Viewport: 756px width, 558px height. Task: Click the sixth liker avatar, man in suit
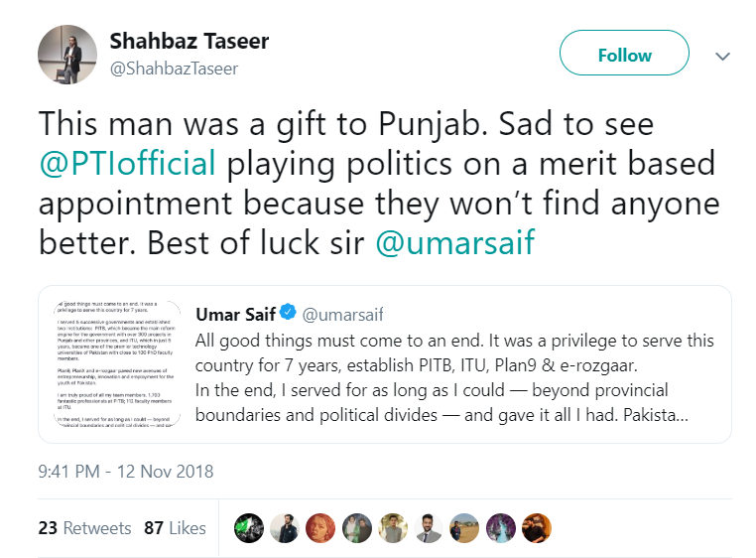point(428,527)
